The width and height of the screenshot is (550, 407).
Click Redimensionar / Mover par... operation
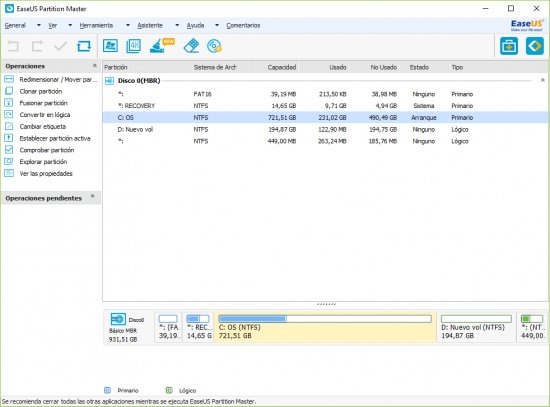pos(58,79)
